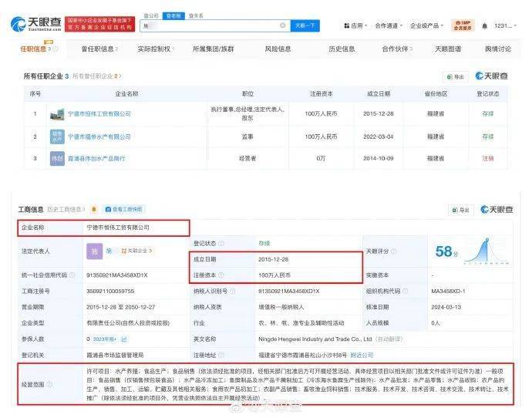Open the 历史信息 tab
This screenshot has height=418, width=532.
(x=342, y=49)
